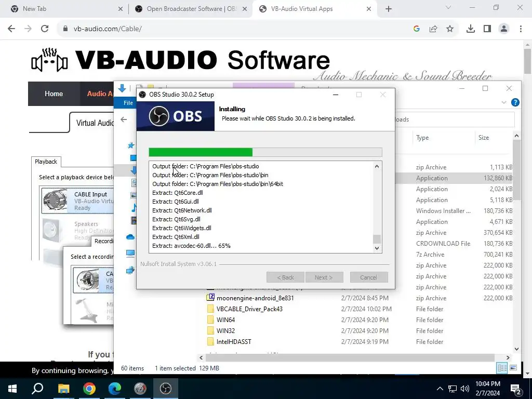Select OneDrive in Explorer sidebar
Image resolution: width=532 pixels, height=399 pixels.
130,237
